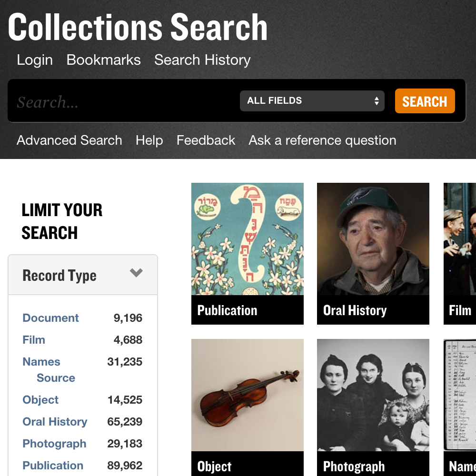
Task: Open Advanced Search
Action: [69, 140]
